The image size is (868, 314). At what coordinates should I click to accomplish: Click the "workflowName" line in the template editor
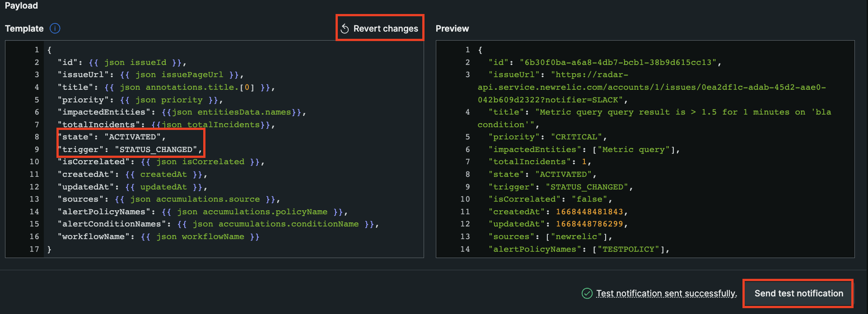tap(158, 236)
